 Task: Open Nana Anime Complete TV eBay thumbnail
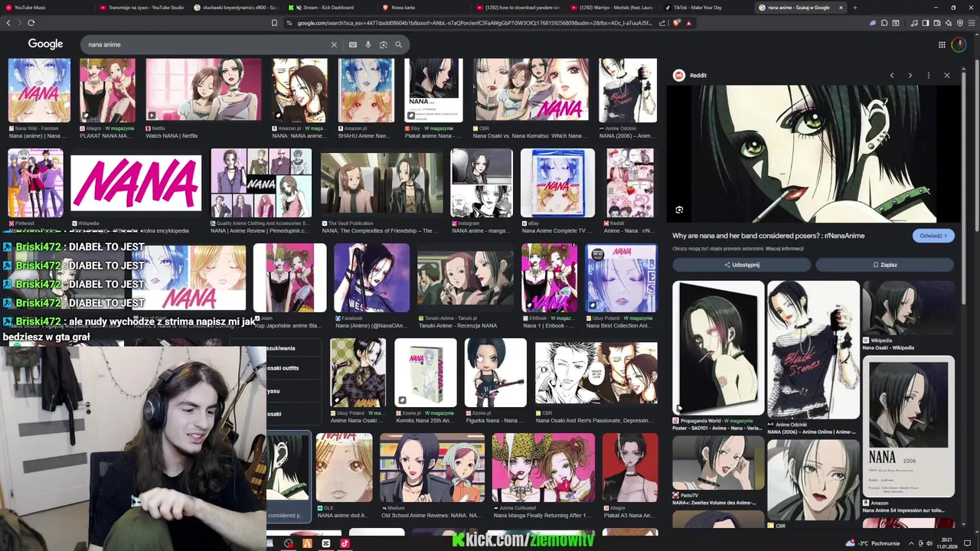click(557, 184)
